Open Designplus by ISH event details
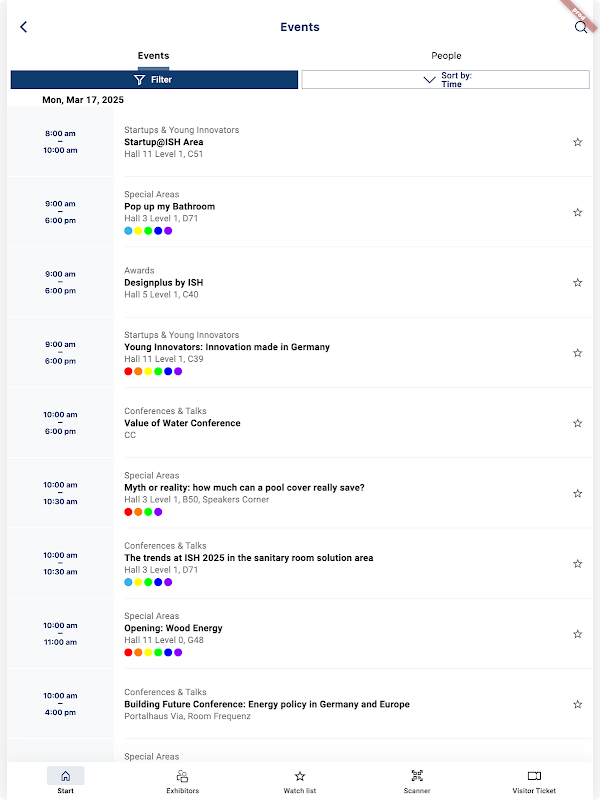This screenshot has width=600, height=800. (162, 283)
